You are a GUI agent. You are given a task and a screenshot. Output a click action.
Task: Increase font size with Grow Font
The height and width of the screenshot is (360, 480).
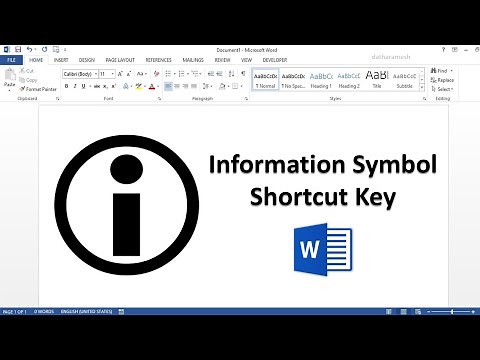(x=120, y=74)
